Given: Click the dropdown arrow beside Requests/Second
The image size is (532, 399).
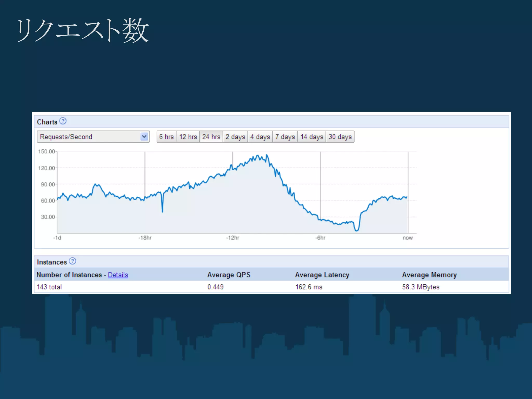Looking at the screenshot, I should 144,137.
